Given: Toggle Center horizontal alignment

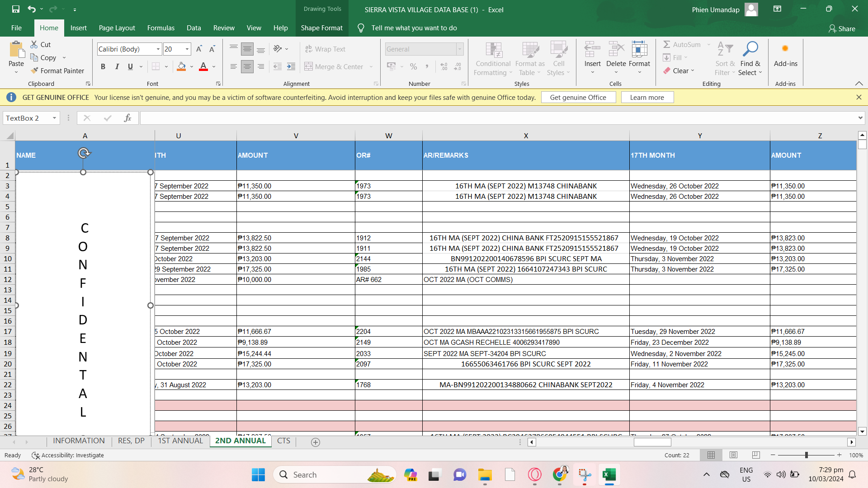Looking at the screenshot, I should point(247,66).
